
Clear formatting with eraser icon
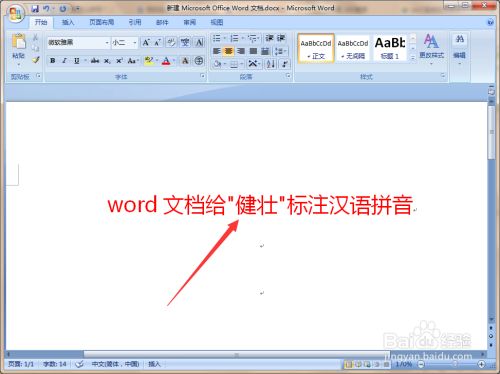[171, 42]
